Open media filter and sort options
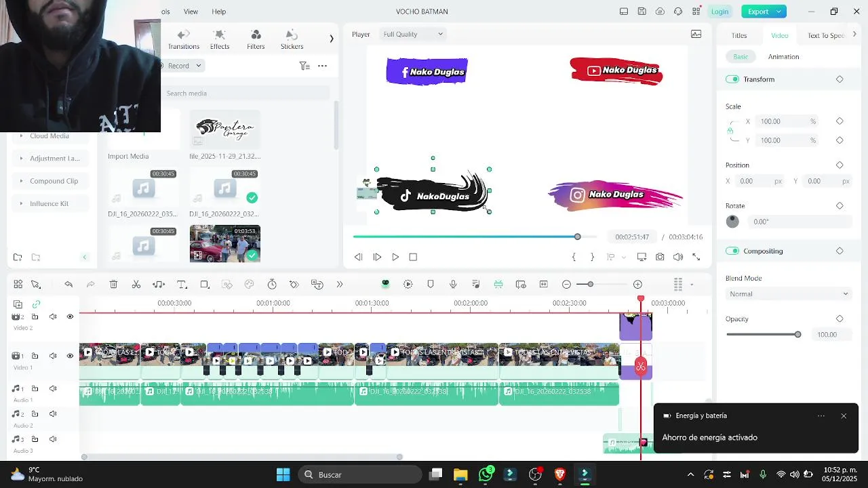Screen dimensions: 868x488 (x=304, y=66)
